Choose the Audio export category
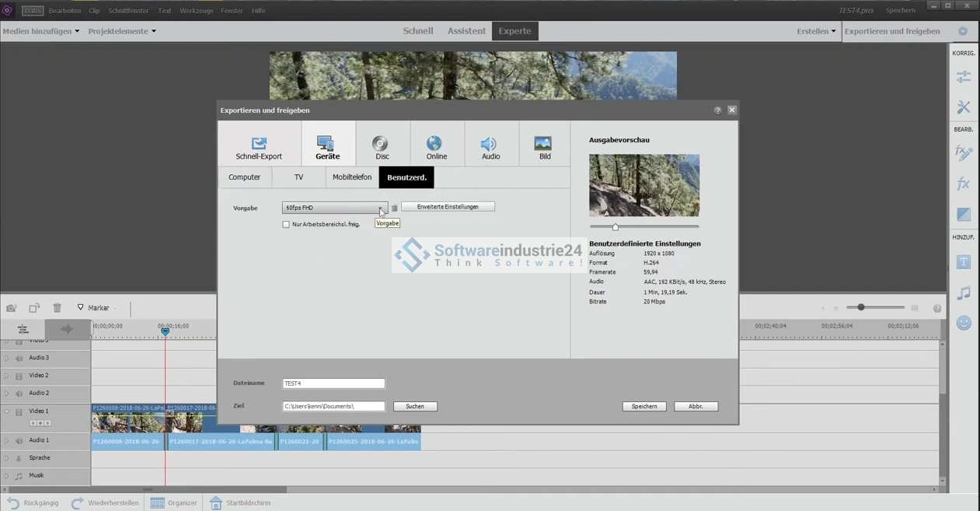This screenshot has height=511, width=980. (489, 145)
